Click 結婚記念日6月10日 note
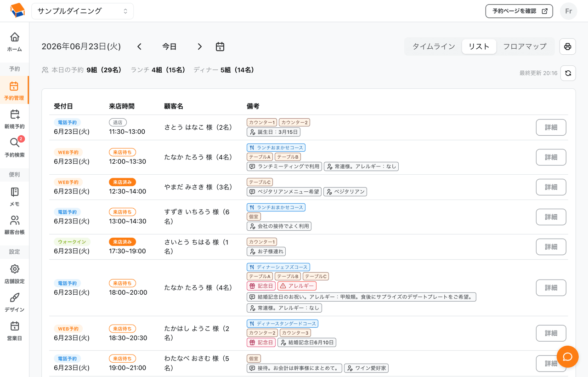Viewport: 588px width, 377px height. point(307,343)
